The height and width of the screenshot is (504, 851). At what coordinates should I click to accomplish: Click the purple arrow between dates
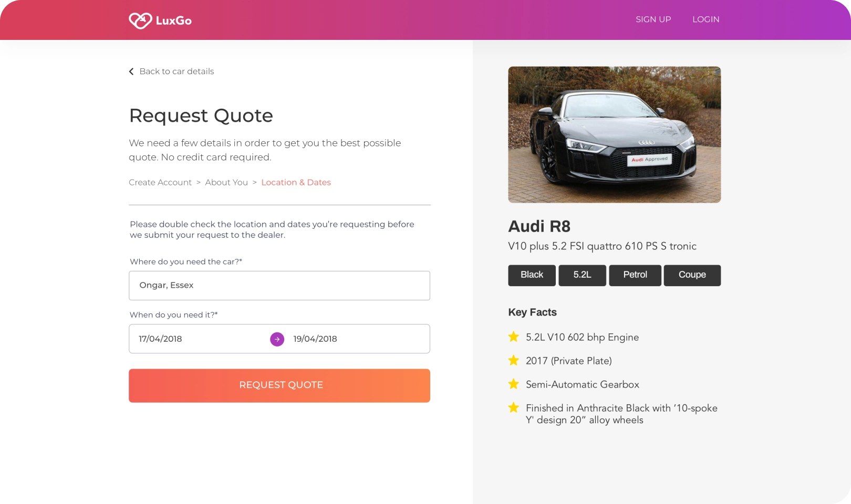click(x=277, y=339)
